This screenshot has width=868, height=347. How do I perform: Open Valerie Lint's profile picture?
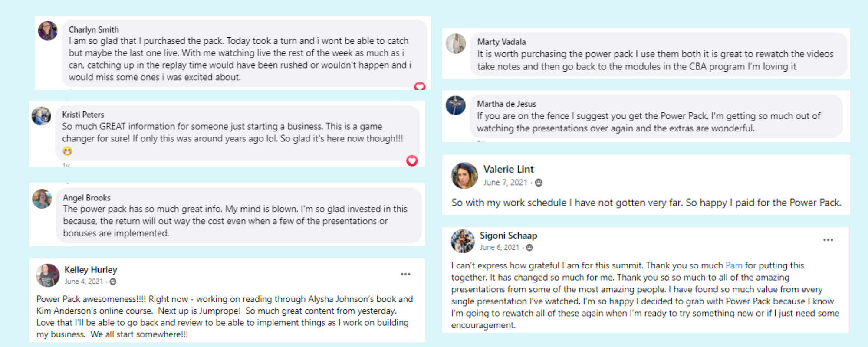tap(464, 176)
